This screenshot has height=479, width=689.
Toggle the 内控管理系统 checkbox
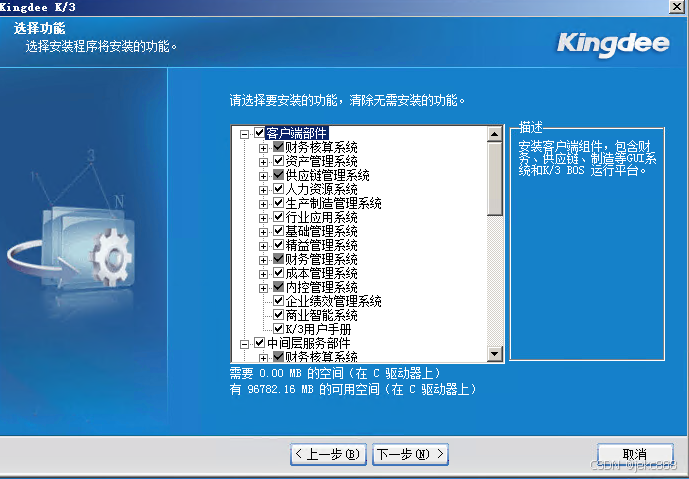tap(278, 287)
